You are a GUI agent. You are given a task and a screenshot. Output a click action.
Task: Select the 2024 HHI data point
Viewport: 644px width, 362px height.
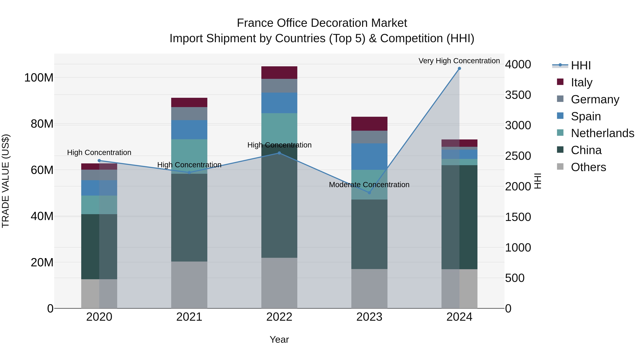click(459, 68)
